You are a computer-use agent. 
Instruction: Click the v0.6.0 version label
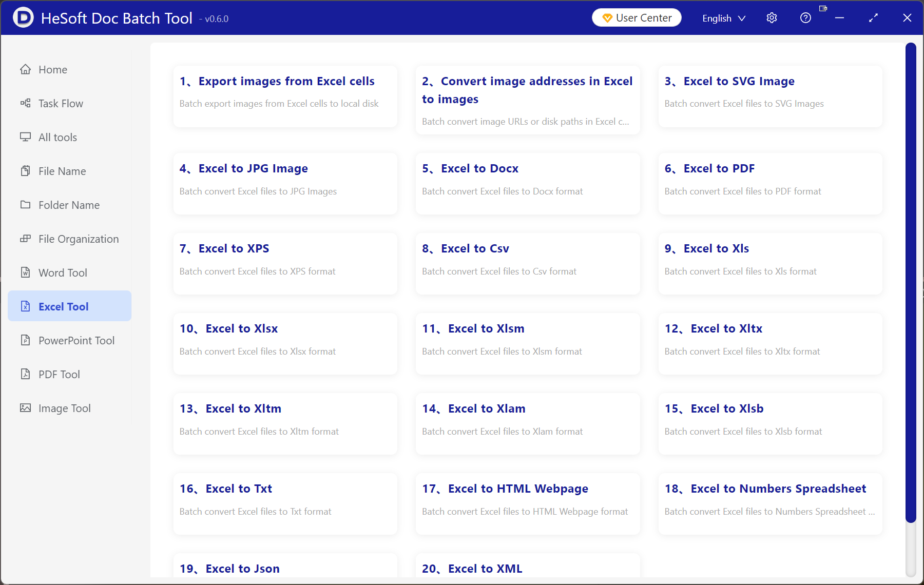(x=214, y=19)
